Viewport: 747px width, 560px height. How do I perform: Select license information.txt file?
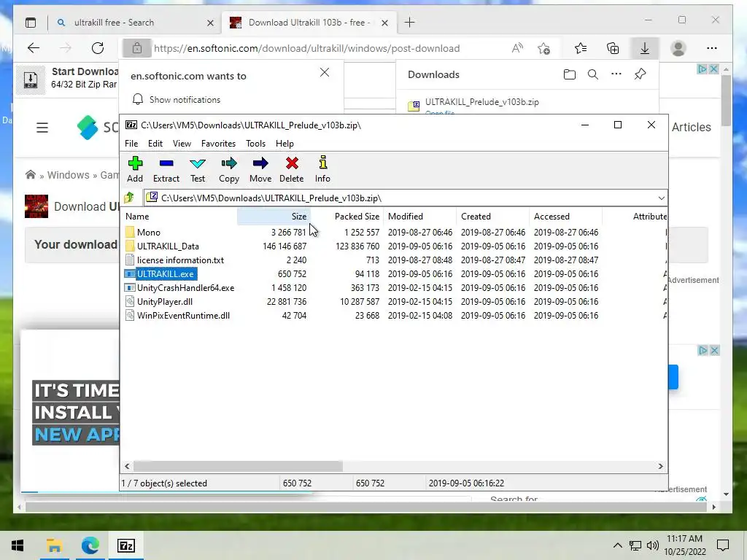pyautogui.click(x=181, y=260)
